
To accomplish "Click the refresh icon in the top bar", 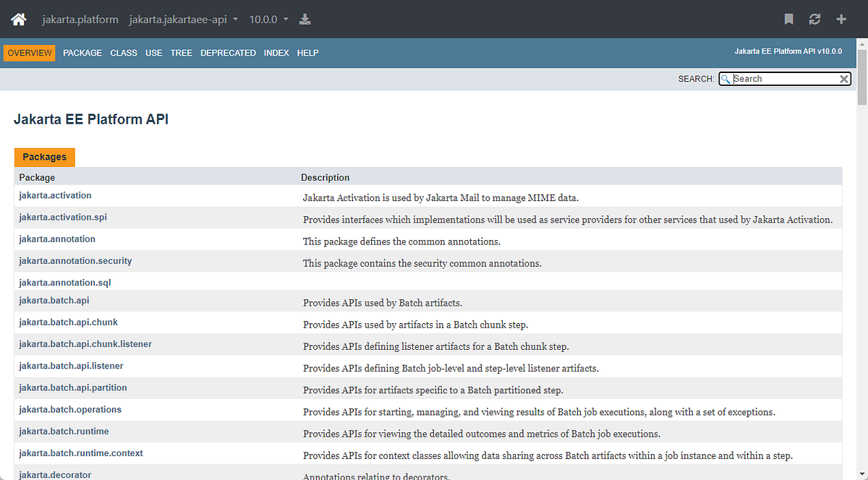I will point(815,20).
